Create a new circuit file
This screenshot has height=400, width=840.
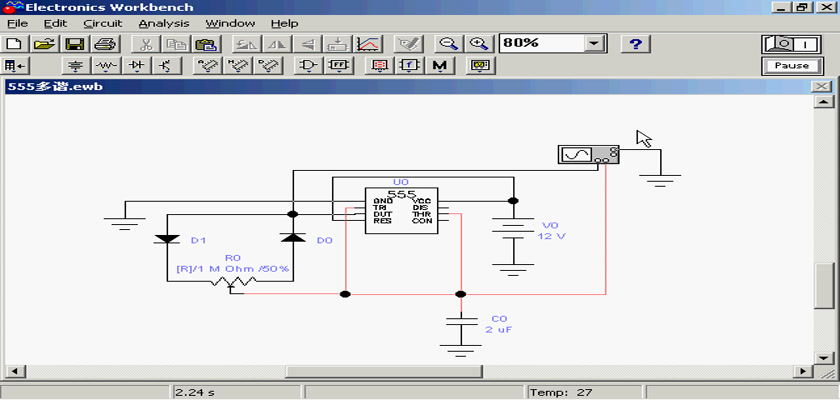tap(14, 44)
